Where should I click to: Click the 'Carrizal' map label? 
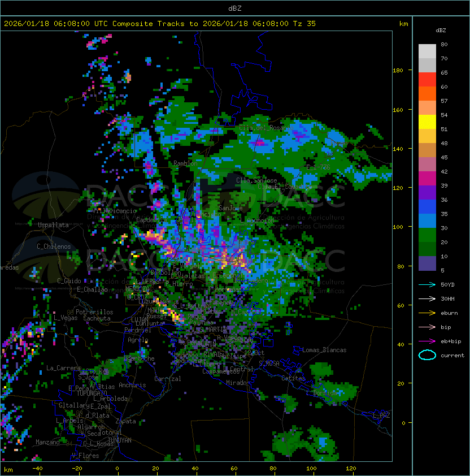point(168,379)
